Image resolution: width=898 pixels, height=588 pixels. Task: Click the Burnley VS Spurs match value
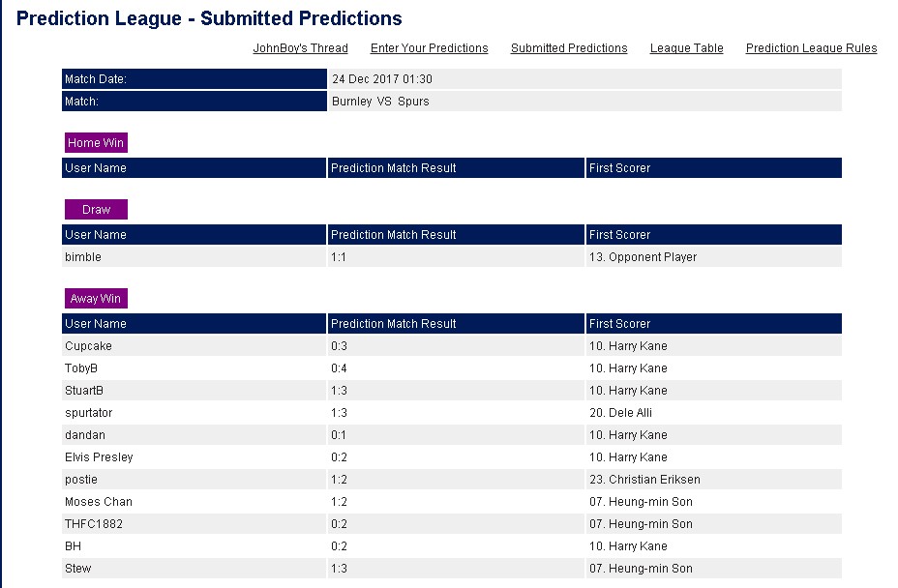tap(380, 102)
